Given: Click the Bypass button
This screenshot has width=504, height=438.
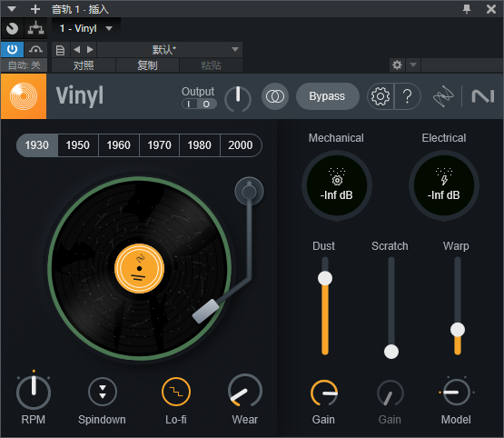Looking at the screenshot, I should (x=327, y=96).
